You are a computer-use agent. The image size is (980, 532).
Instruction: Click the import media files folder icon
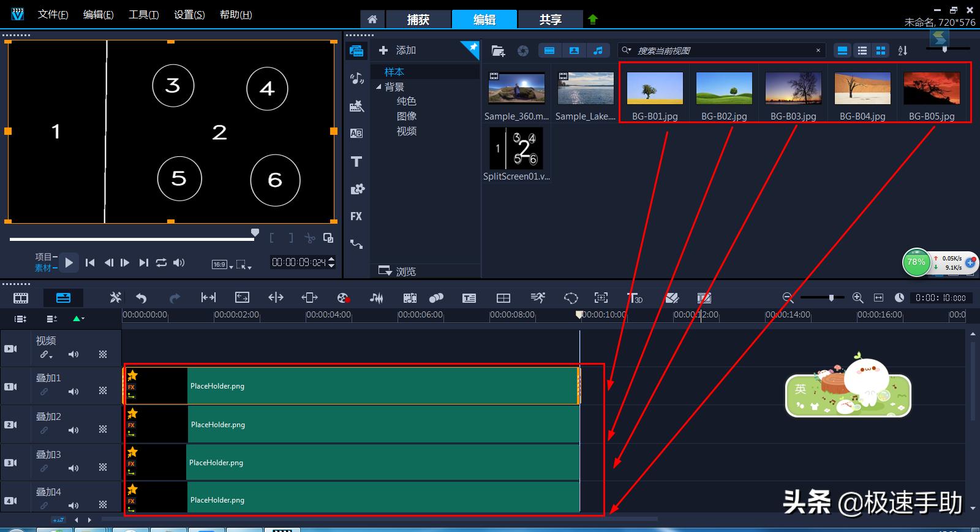498,51
